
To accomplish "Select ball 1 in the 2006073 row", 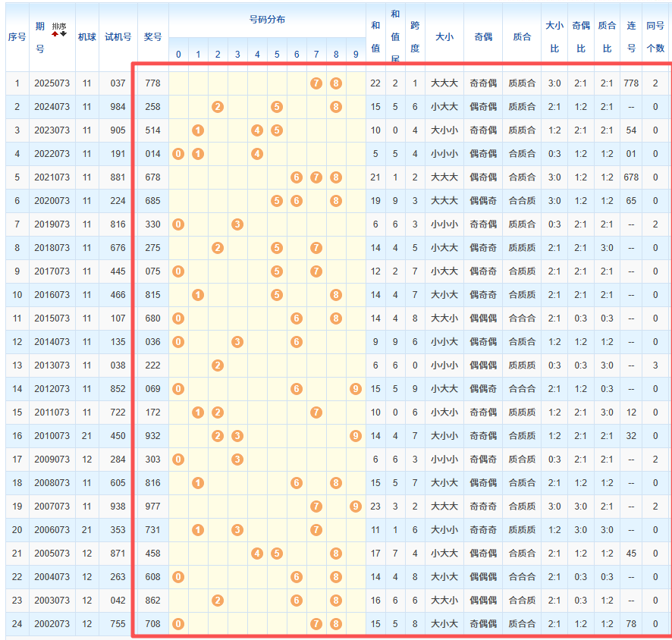I will pyautogui.click(x=198, y=530).
